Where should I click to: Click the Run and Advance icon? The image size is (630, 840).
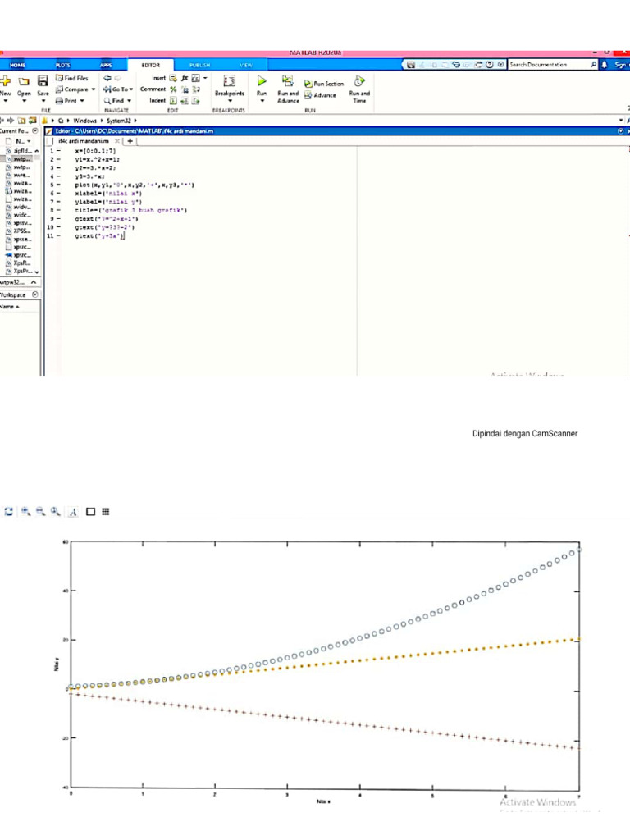point(287,81)
